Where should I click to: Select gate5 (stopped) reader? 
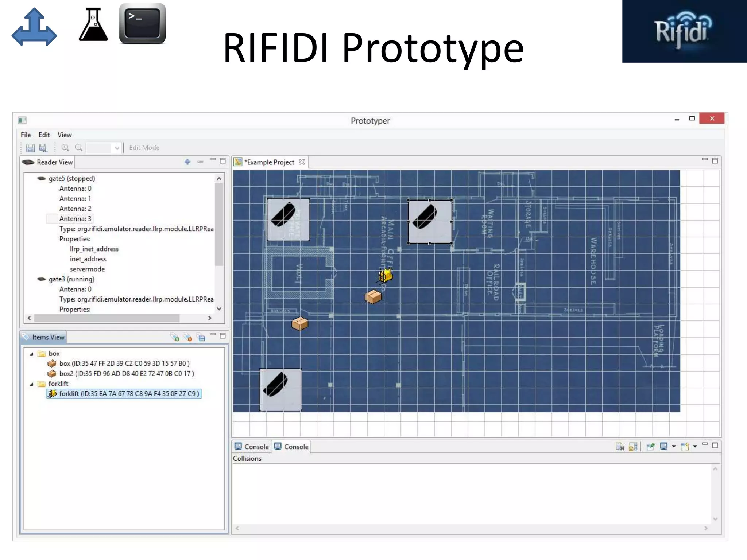click(x=71, y=178)
